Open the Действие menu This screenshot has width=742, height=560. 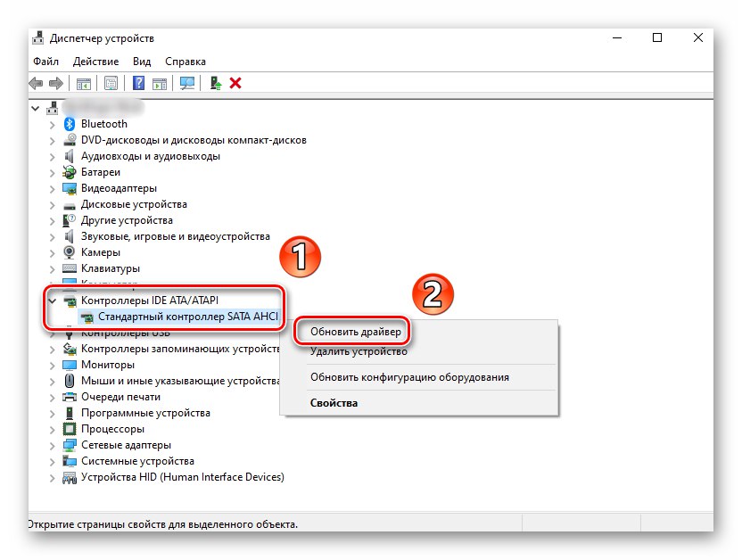tap(95, 62)
